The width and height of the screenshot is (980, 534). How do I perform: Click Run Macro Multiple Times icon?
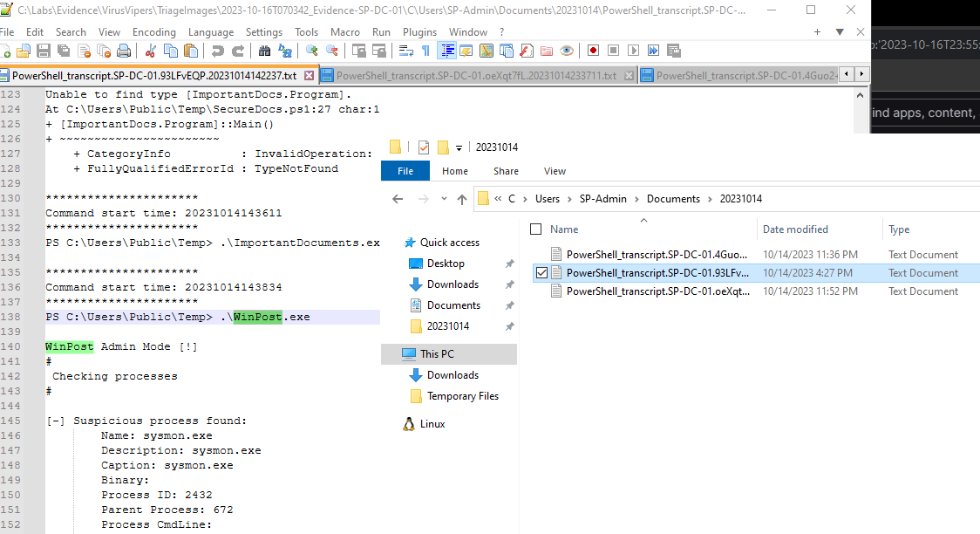pyautogui.click(x=653, y=51)
